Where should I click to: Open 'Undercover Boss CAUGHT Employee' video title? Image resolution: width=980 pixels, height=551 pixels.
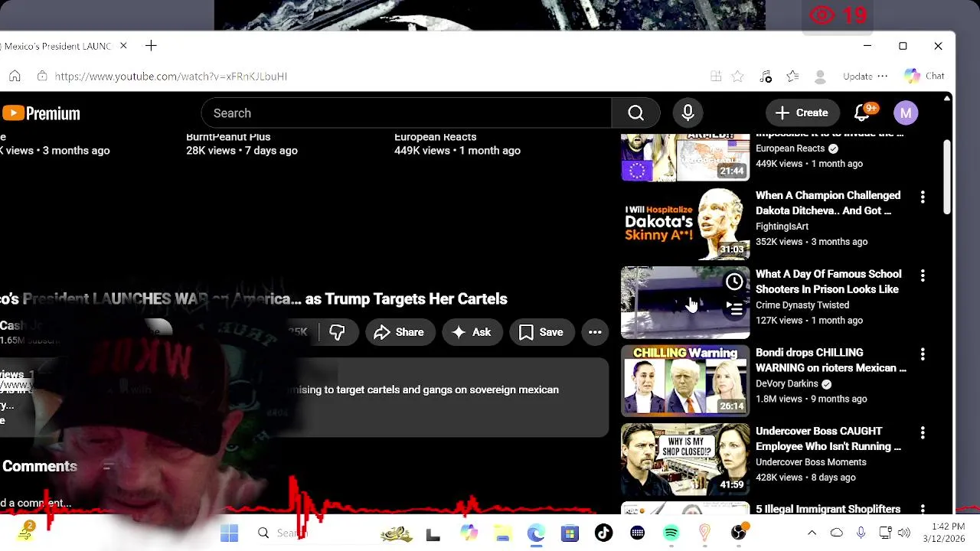tap(828, 439)
